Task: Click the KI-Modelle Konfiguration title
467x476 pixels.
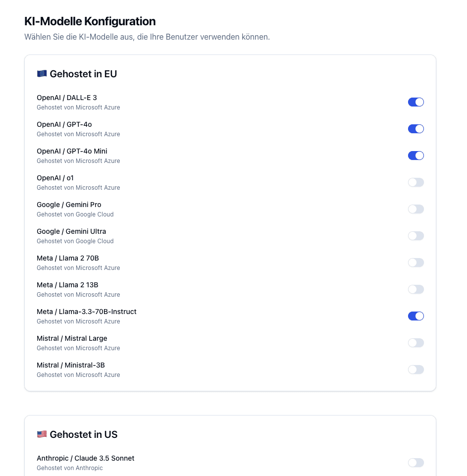Action: (90, 21)
